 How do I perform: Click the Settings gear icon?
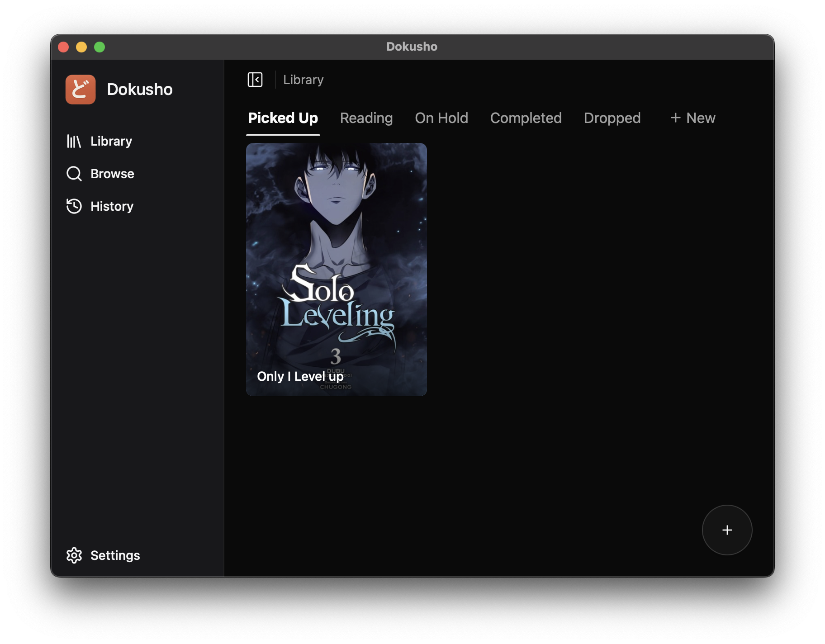(x=74, y=555)
